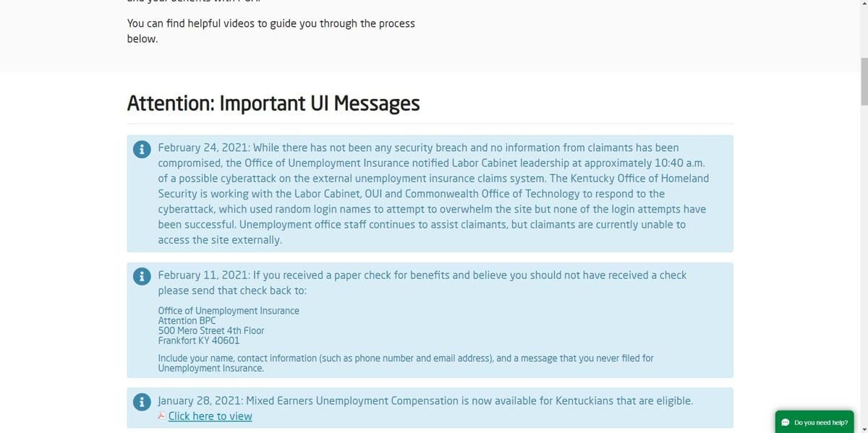Click the chat bubble icon in help button
The width and height of the screenshot is (868, 433).
[786, 423]
